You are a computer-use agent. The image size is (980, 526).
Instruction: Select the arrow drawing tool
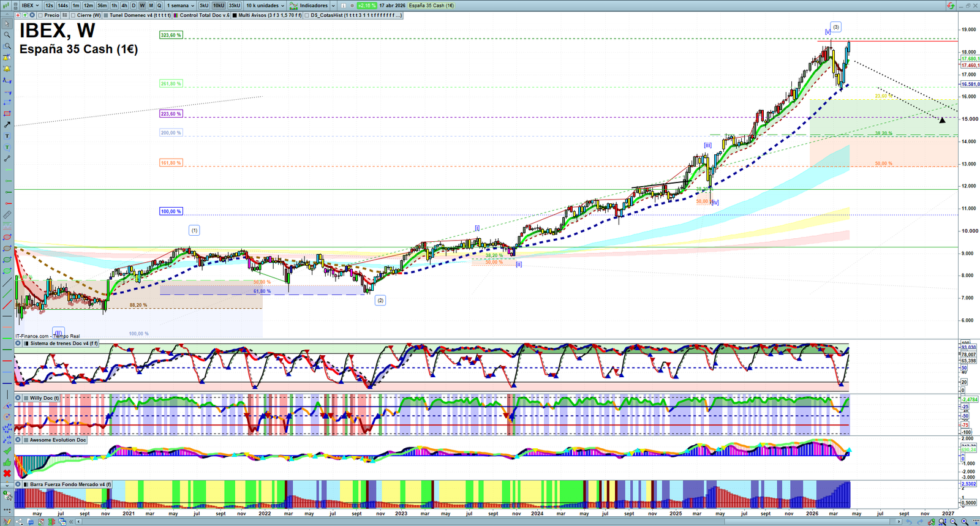7,125
